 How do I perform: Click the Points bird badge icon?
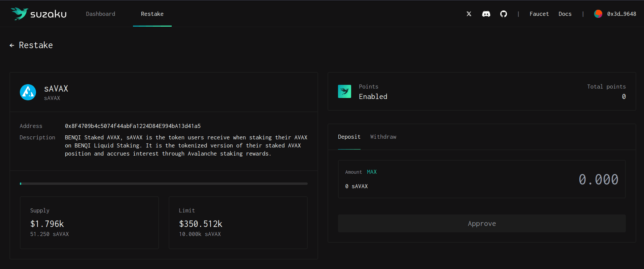[x=344, y=91]
